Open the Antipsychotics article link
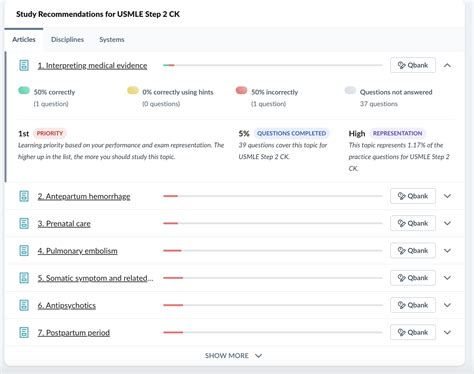 point(67,305)
